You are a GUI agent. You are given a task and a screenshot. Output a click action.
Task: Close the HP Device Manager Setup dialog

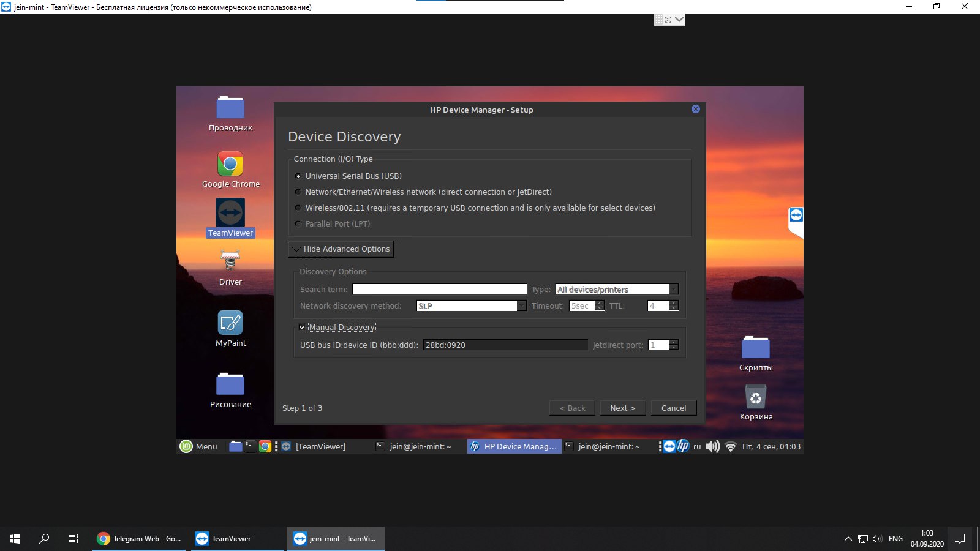point(696,109)
